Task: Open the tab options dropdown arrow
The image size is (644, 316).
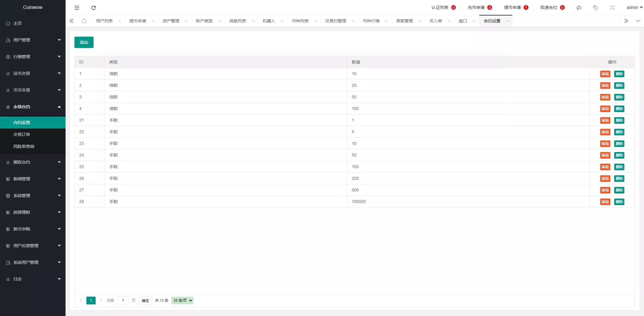Action: 638,21
